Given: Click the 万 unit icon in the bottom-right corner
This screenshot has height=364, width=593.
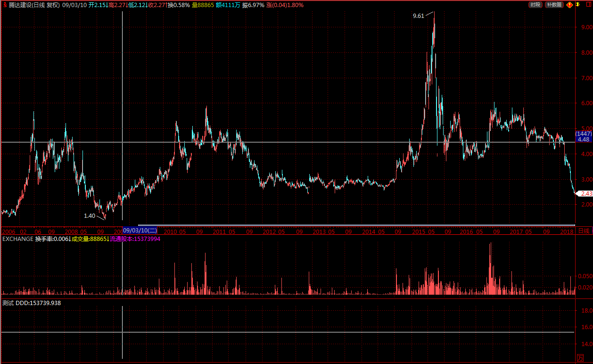Looking at the screenshot, I should [x=581, y=358].
